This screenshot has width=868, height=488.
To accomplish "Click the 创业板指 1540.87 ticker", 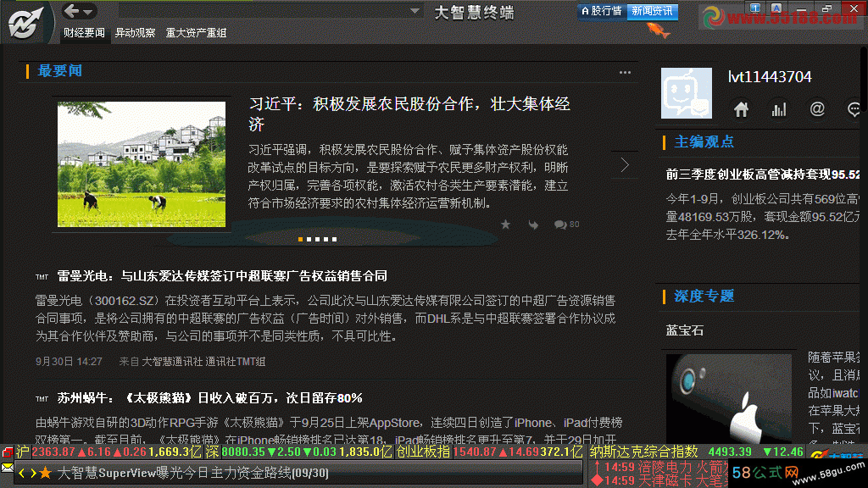I will (489, 452).
